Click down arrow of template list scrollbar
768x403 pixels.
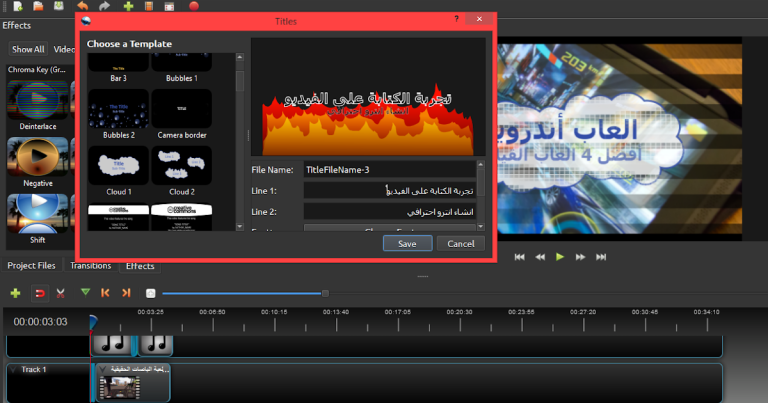tap(240, 227)
